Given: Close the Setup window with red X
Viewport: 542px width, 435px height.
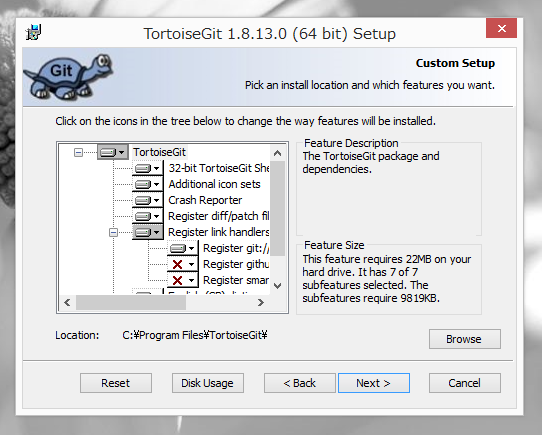Looking at the screenshot, I should point(502,28).
